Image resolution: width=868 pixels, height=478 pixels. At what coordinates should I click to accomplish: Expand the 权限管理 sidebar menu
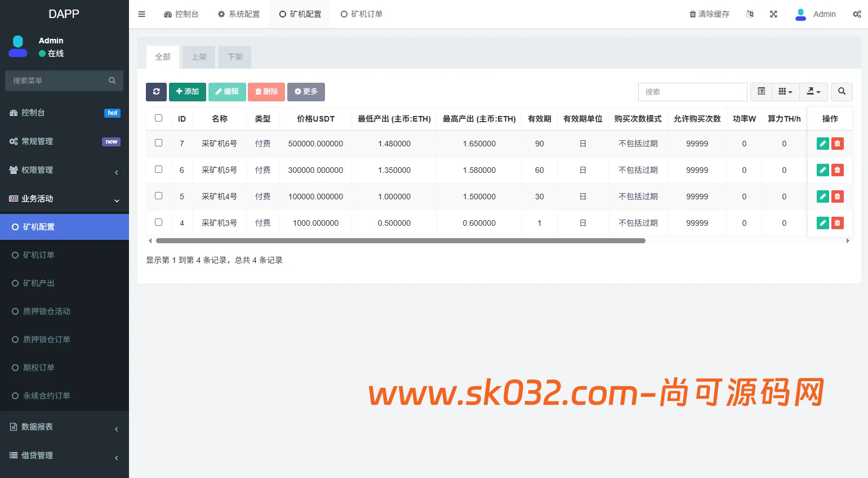(64, 170)
